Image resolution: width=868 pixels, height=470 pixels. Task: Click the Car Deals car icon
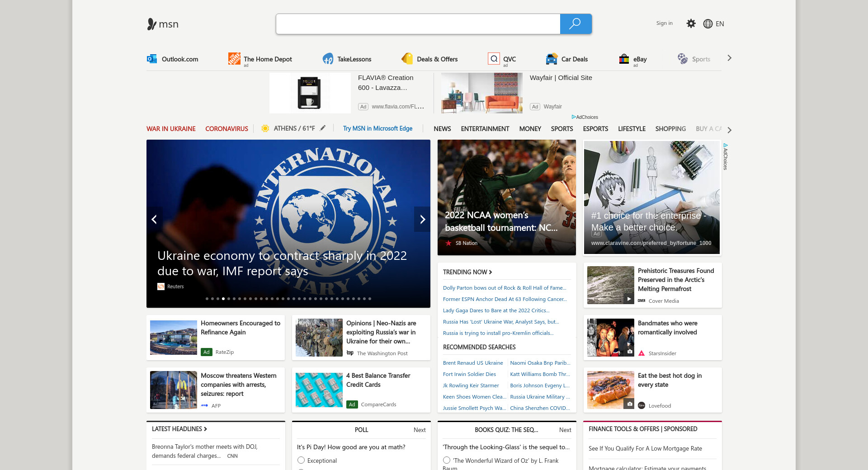coord(551,59)
